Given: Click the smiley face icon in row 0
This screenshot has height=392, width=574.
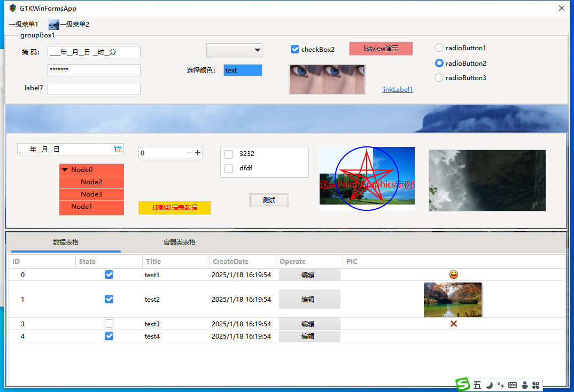Looking at the screenshot, I should click(x=454, y=275).
